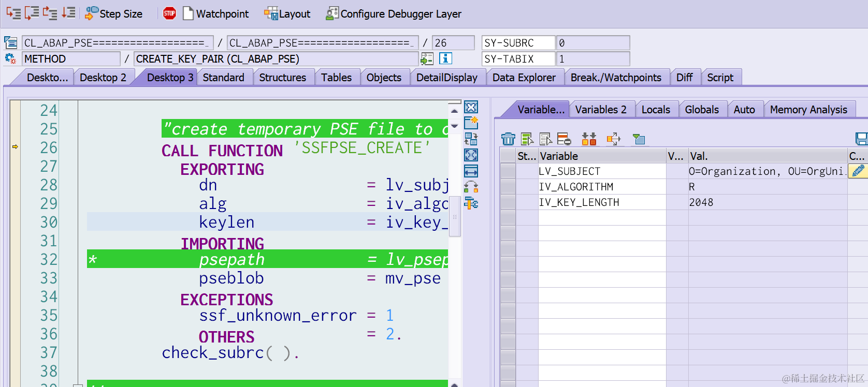Click the trash delete variables icon
This screenshot has width=868, height=387.
pyautogui.click(x=508, y=139)
